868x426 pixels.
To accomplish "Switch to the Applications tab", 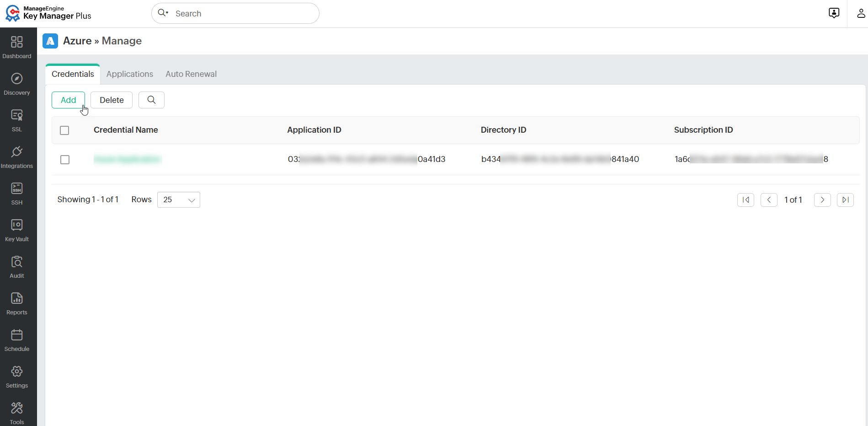I will 130,74.
